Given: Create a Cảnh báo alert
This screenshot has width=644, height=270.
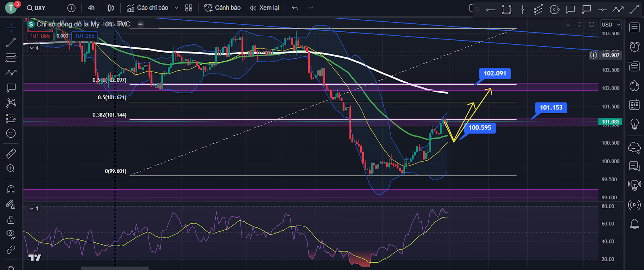Looking at the screenshot, I should [223, 8].
